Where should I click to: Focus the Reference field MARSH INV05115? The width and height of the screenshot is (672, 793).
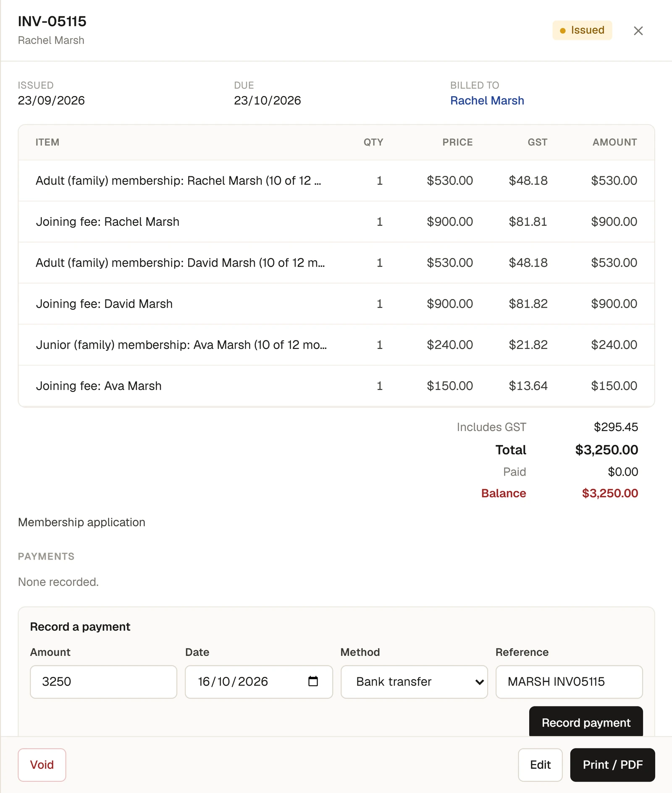[x=569, y=682]
